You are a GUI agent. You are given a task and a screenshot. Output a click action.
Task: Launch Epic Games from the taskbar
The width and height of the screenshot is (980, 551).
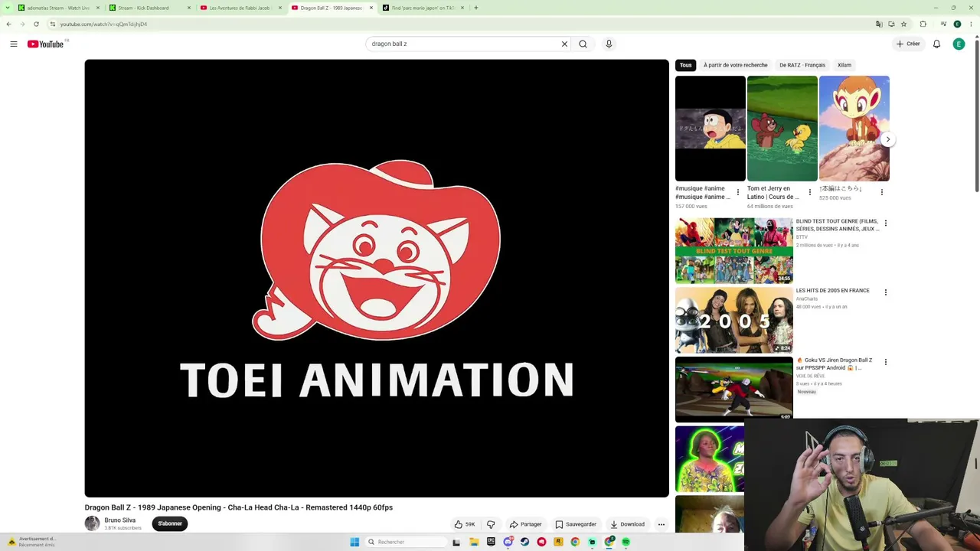click(491, 542)
